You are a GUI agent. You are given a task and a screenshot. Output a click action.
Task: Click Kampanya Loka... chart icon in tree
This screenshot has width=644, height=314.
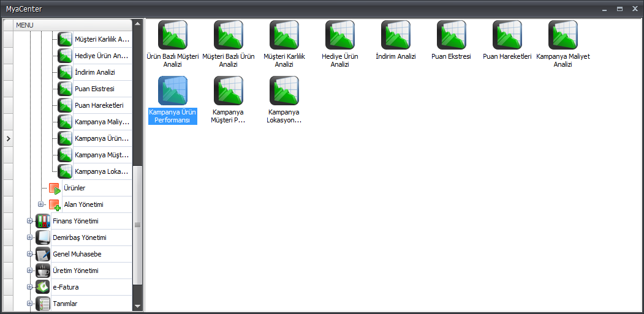pyautogui.click(x=65, y=171)
